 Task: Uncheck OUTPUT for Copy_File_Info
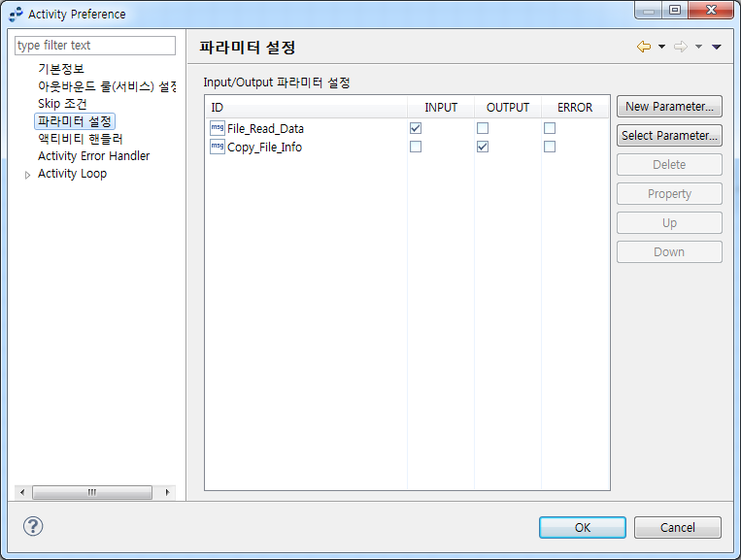click(483, 147)
